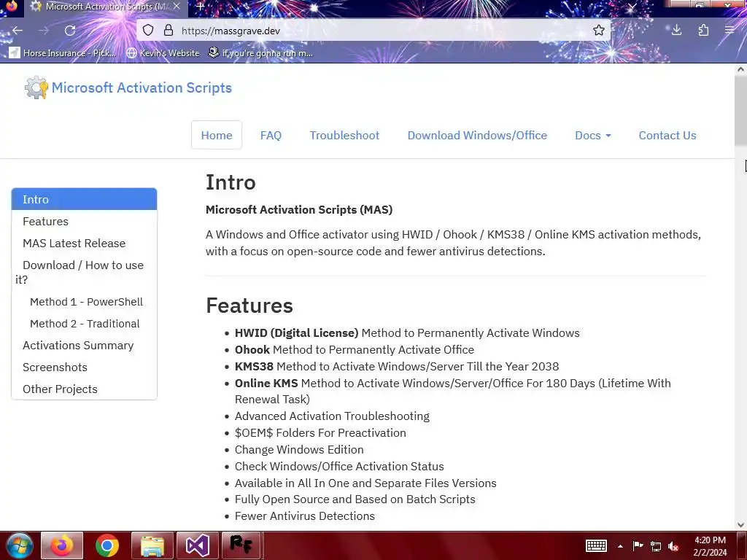Click the Microsoft Activation Scripts title link
747x560 pixels.
142,87
